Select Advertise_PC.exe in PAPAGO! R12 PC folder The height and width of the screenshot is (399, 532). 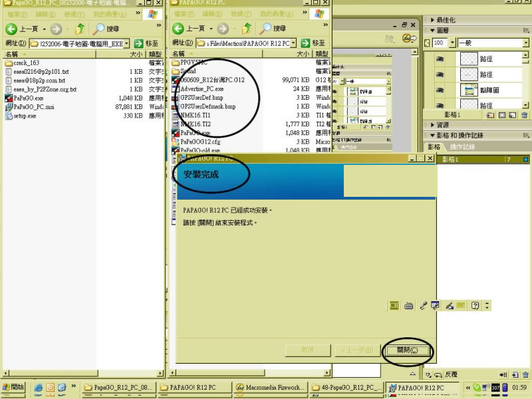(x=198, y=88)
